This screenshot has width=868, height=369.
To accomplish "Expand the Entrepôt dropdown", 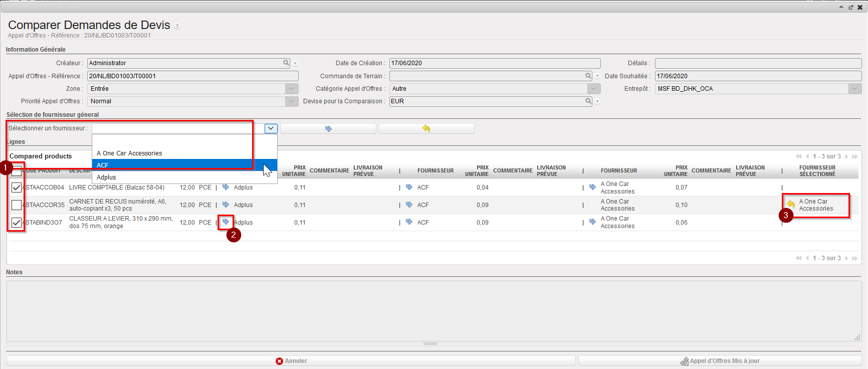I will 855,89.
